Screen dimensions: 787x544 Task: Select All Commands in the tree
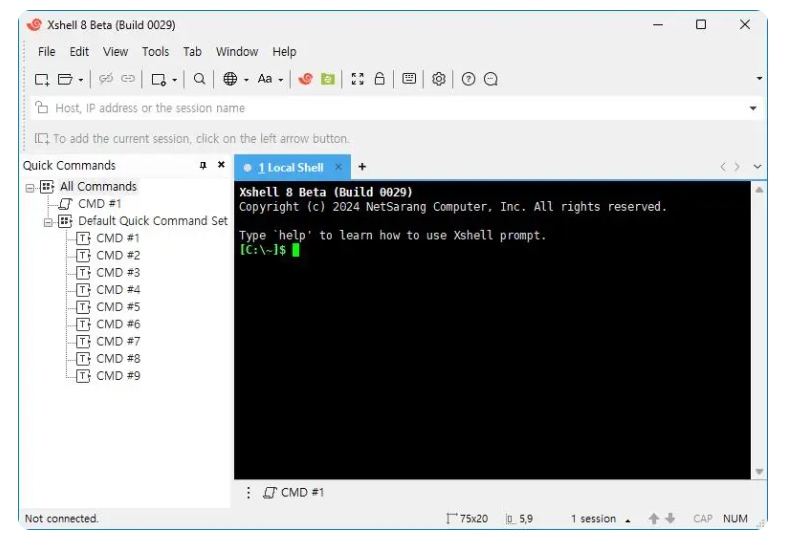tap(98, 187)
